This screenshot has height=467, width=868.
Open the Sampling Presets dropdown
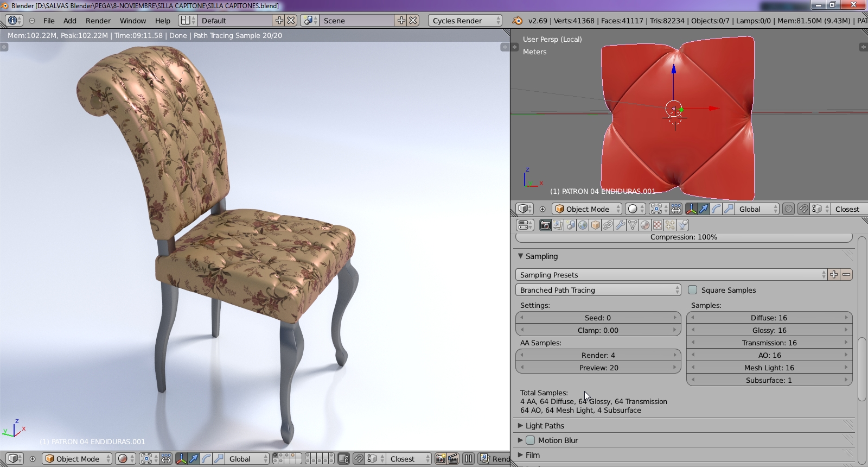672,275
